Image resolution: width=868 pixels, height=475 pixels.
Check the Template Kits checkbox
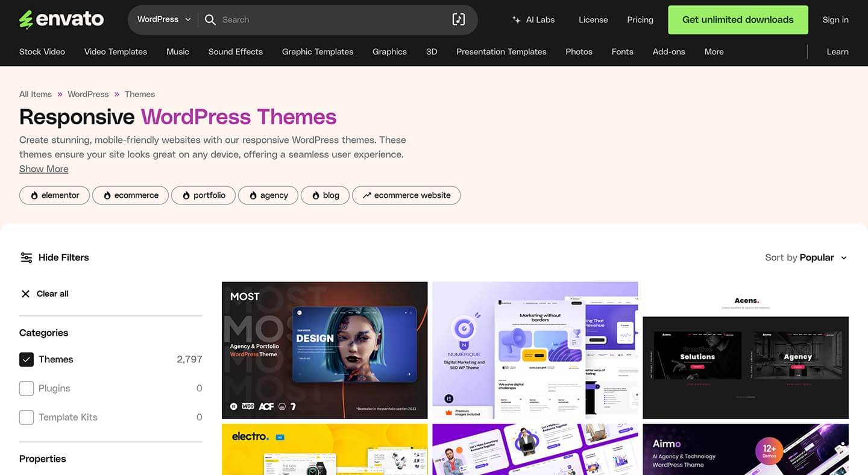pos(27,417)
